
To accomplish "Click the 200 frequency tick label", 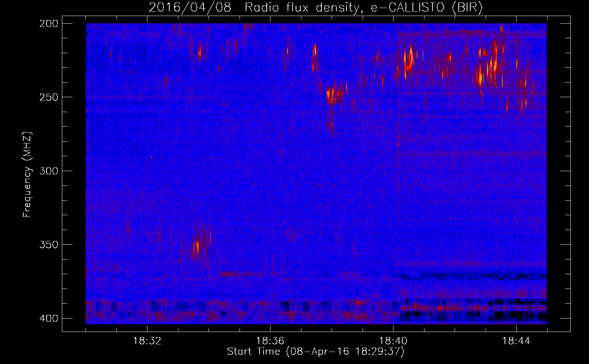I will pos(49,23).
